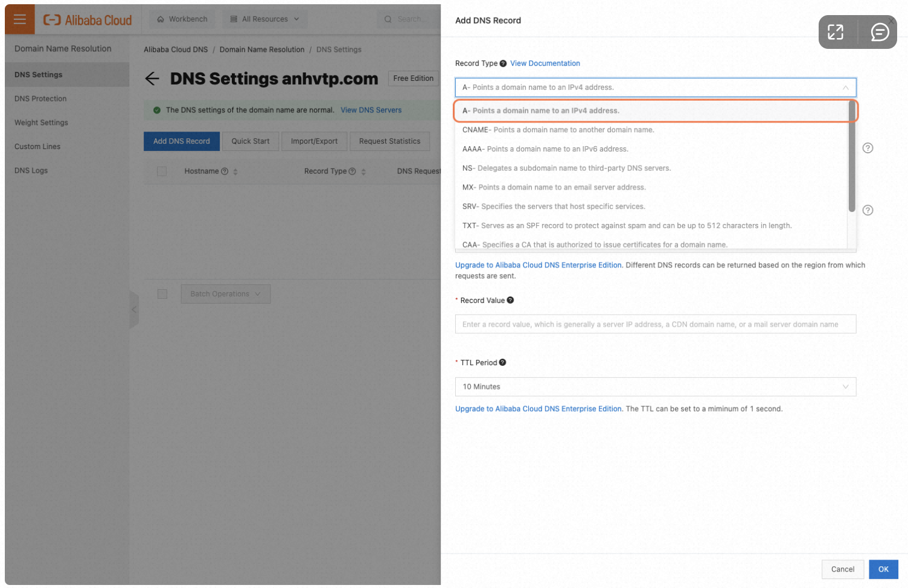Select the TXT record type option

click(651, 226)
